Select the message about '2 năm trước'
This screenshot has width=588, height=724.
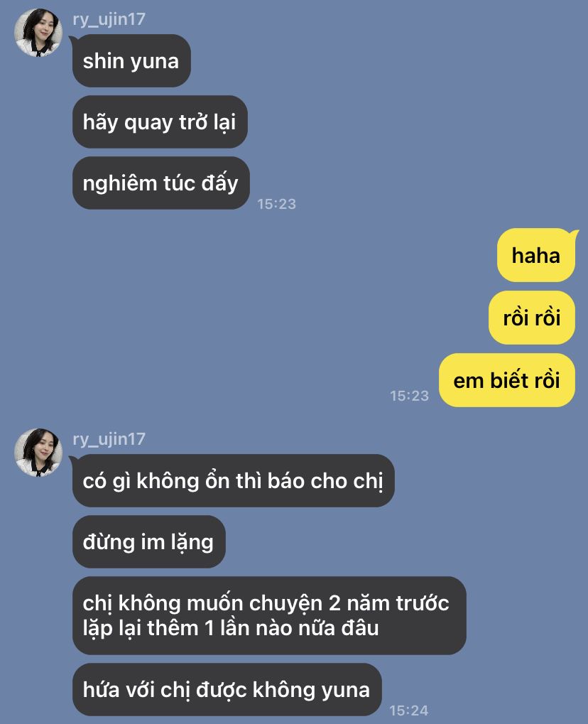pos(269,615)
